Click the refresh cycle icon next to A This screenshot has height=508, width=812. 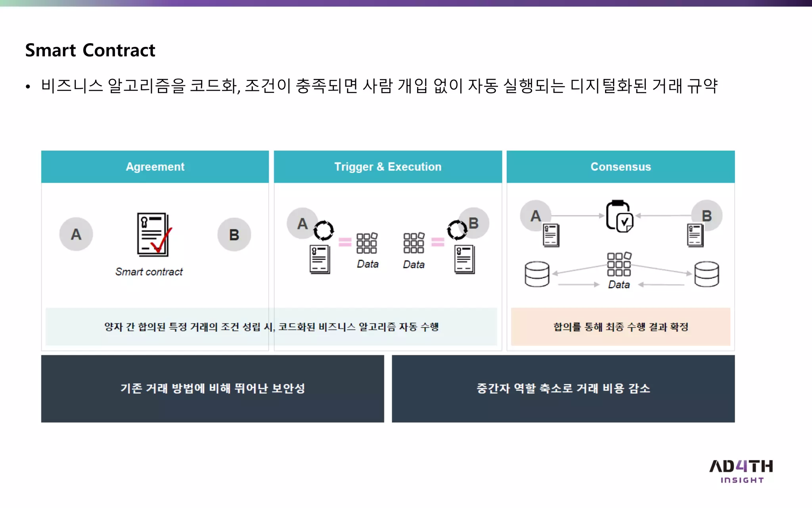coord(324,231)
